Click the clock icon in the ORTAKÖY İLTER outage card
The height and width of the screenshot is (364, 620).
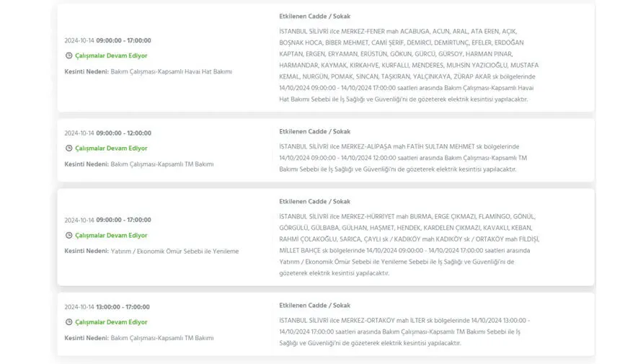tap(68, 322)
